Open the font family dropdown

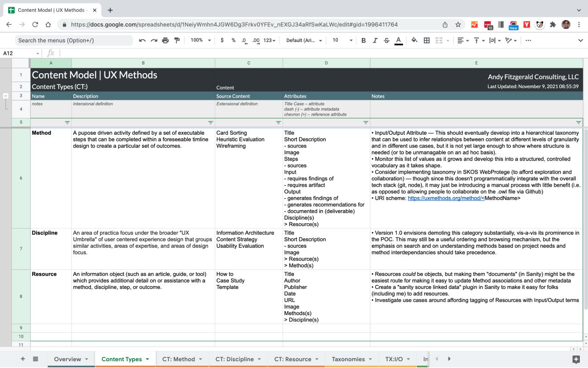point(304,40)
